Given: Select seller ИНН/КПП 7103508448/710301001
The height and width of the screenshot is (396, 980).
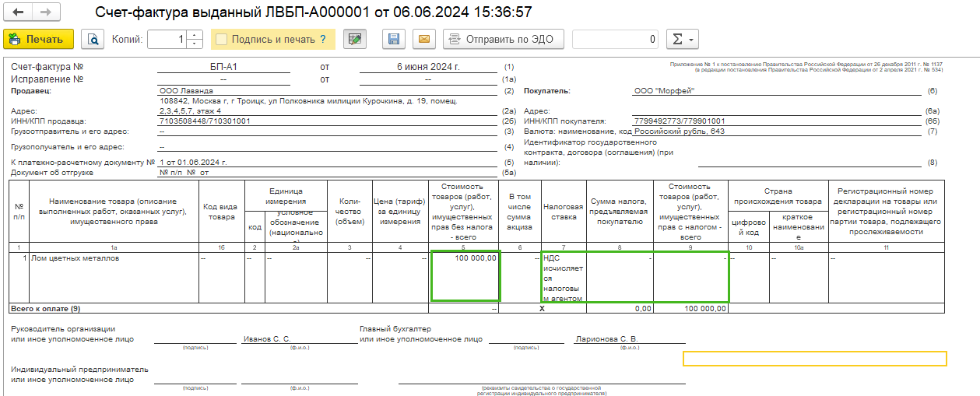Looking at the screenshot, I should pos(328,121).
